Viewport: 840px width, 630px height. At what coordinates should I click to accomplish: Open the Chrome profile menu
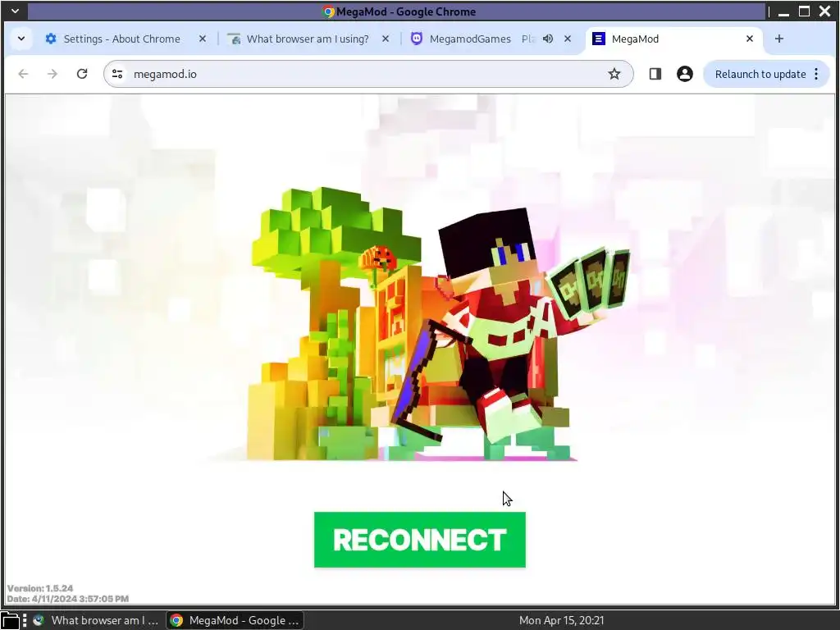(685, 74)
